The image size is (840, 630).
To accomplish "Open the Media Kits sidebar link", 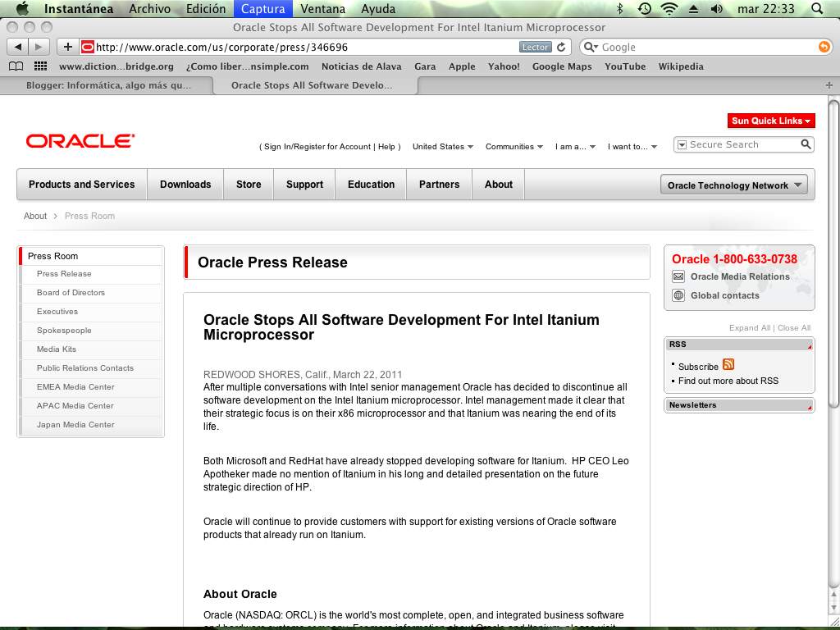I will click(57, 349).
